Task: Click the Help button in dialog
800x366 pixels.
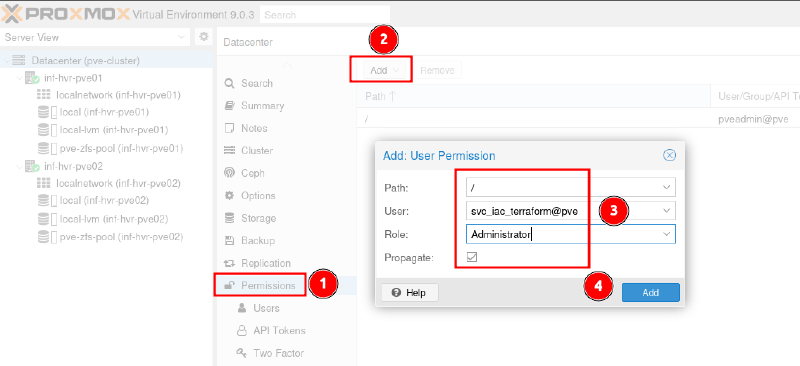Action: [410, 292]
